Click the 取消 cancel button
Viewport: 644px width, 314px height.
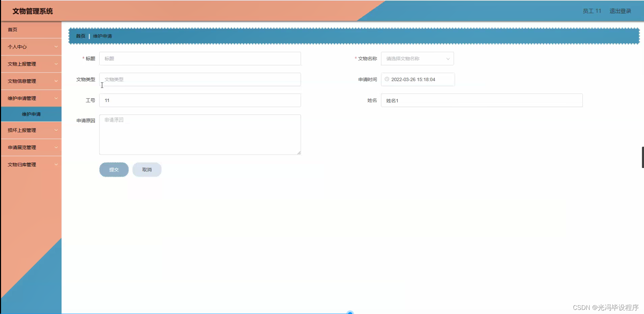(x=147, y=170)
